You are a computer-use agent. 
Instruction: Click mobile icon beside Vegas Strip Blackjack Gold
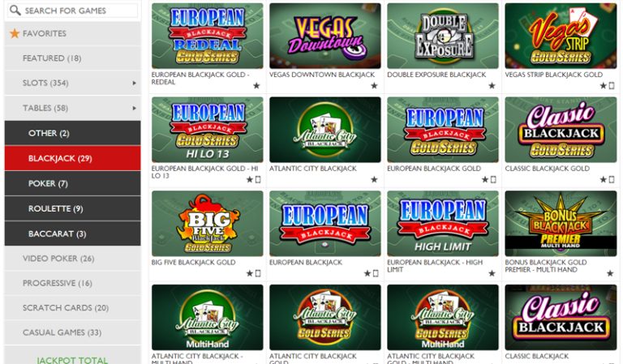pos(612,85)
